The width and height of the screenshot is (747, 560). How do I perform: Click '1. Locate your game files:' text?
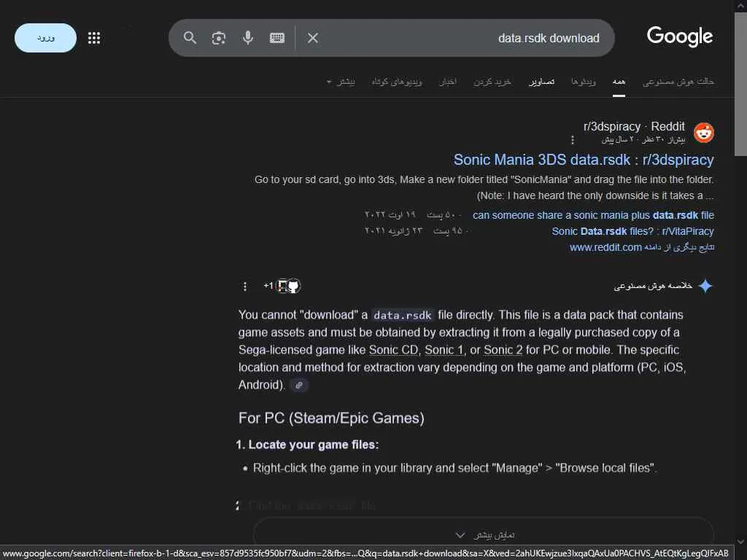coord(307,445)
